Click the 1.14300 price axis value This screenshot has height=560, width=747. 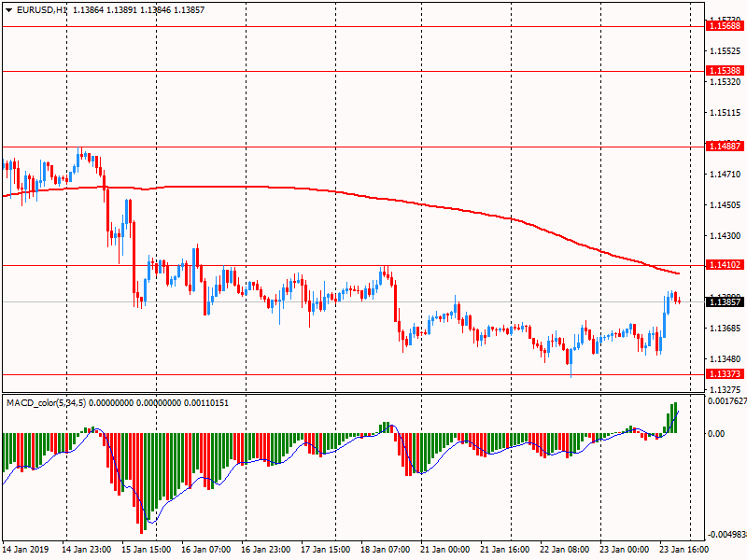tap(726, 236)
